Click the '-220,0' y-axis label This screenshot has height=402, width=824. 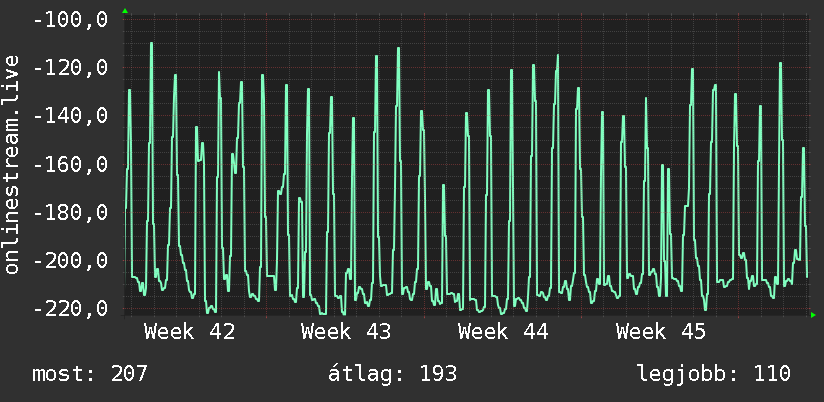point(70,308)
